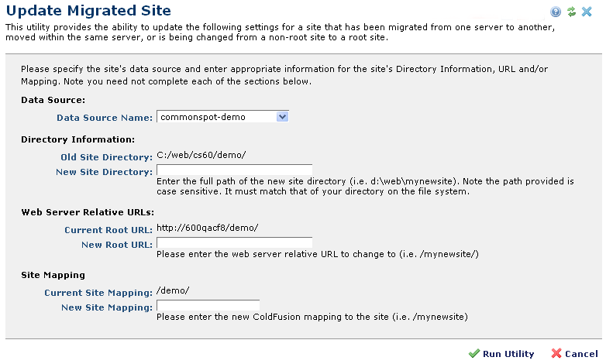
Task: Click the New Site Directory label
Action: 104,172
